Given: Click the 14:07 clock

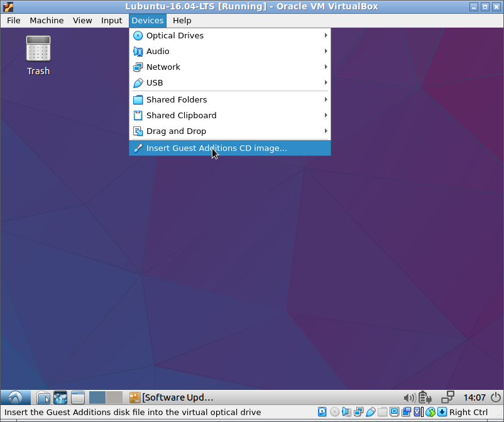Looking at the screenshot, I should (x=474, y=397).
